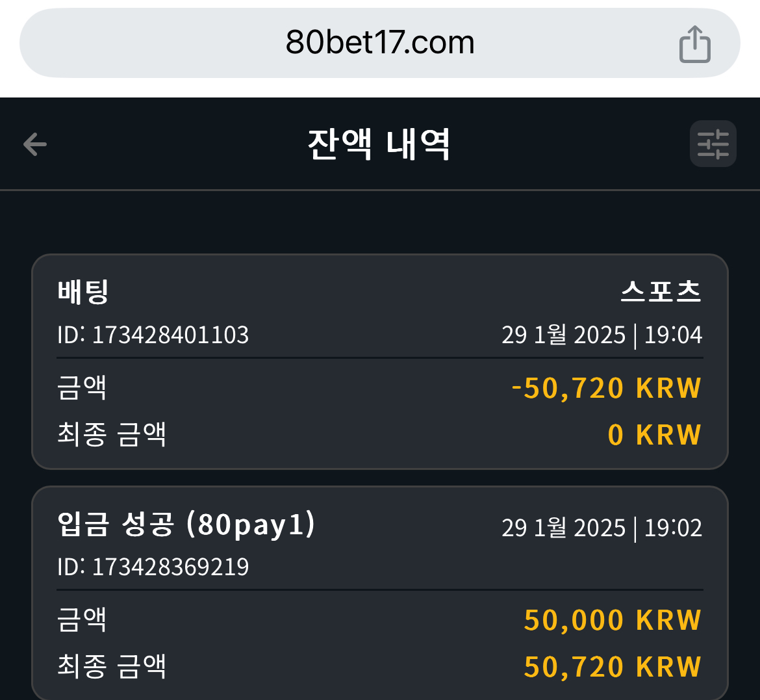This screenshot has width=760, height=700.
Task: Open the 배팅 transaction card
Action: tap(379, 361)
